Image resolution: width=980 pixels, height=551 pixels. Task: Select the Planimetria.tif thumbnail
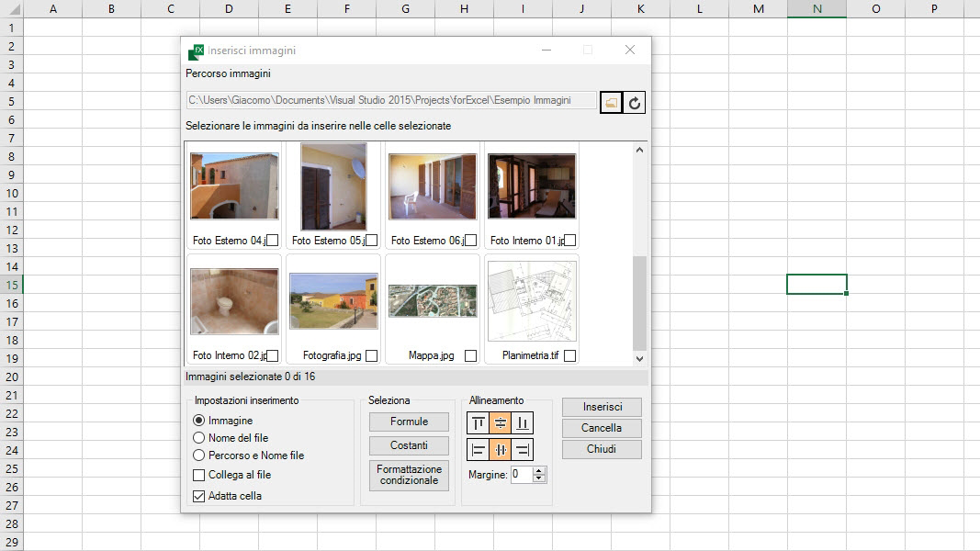pos(532,301)
